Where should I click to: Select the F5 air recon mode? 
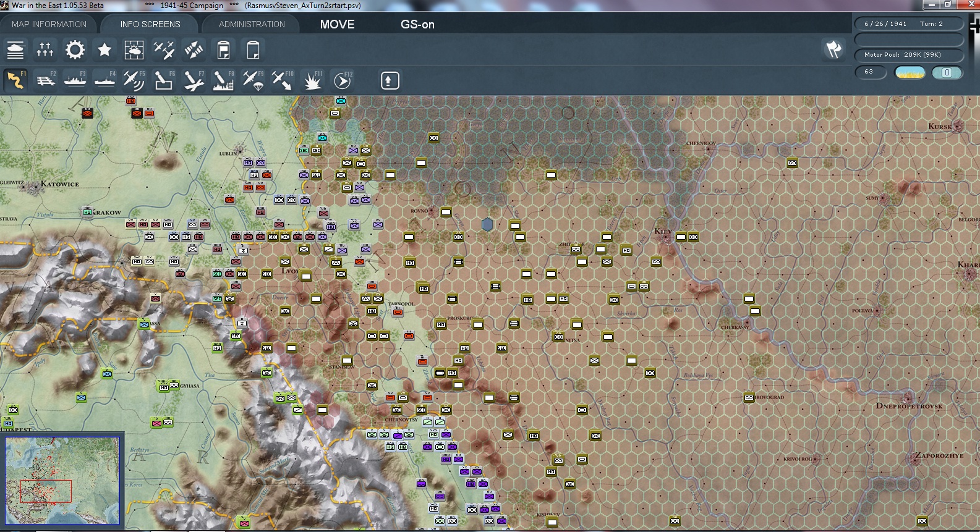[134, 80]
